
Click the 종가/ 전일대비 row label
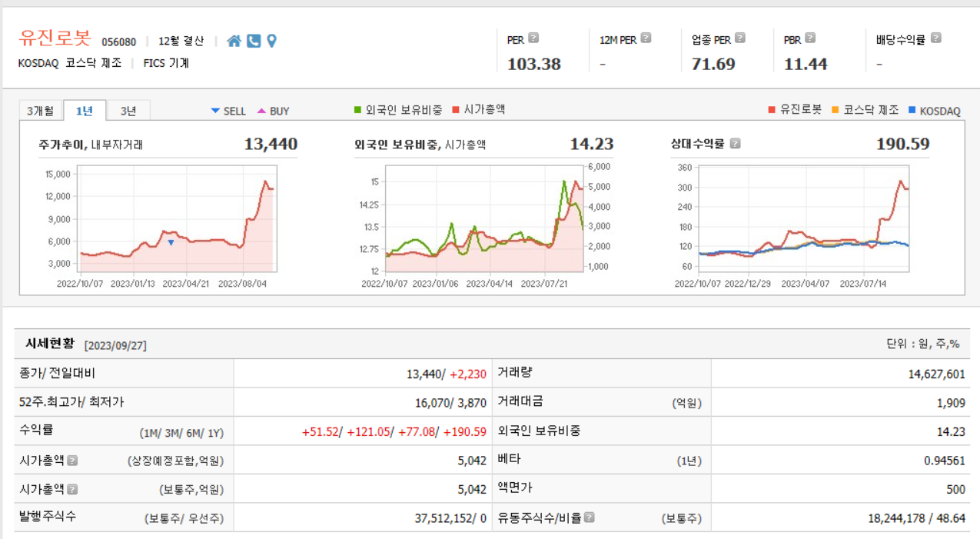[x=58, y=373]
